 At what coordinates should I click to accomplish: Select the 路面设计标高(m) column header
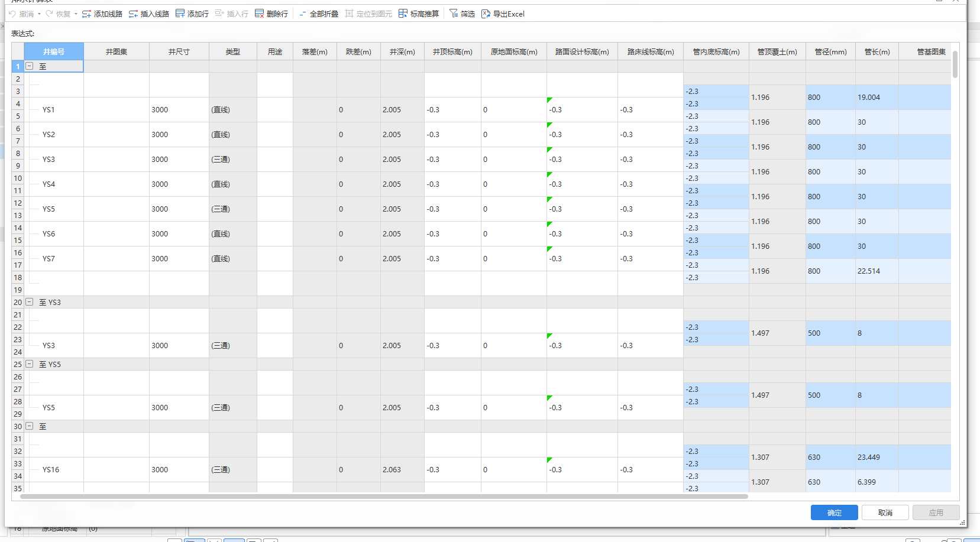pyautogui.click(x=582, y=51)
